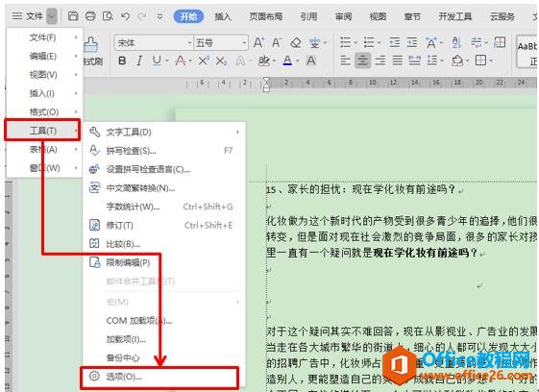Toggle Bold formatting
The width and height of the screenshot is (539, 392).
click(x=122, y=61)
